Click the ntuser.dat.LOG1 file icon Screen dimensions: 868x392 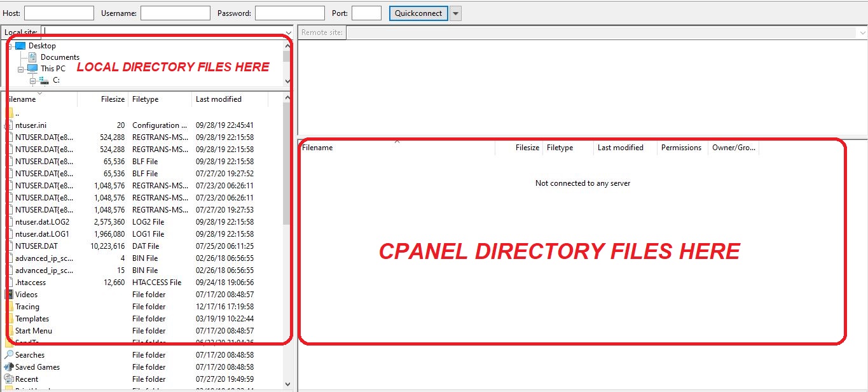coord(10,234)
